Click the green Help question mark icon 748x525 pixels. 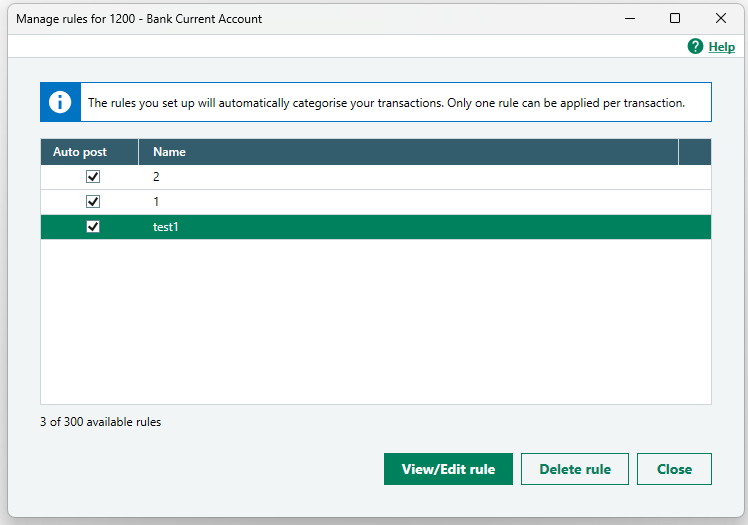tap(695, 47)
